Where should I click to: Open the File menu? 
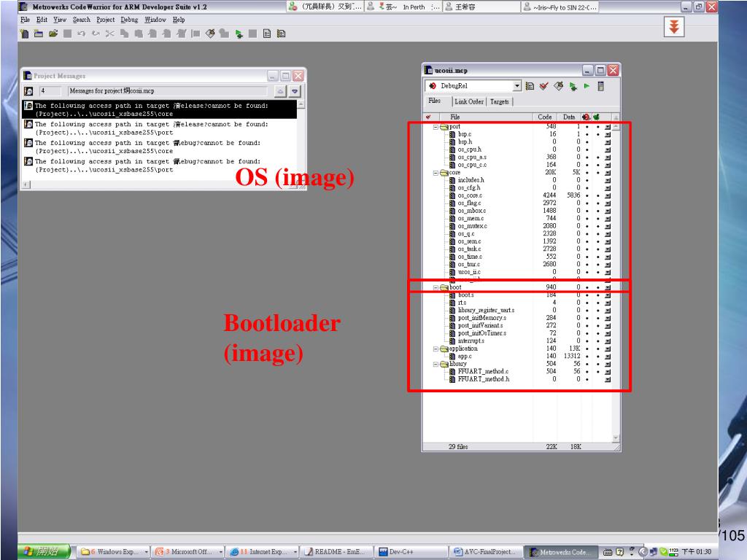tap(25, 20)
